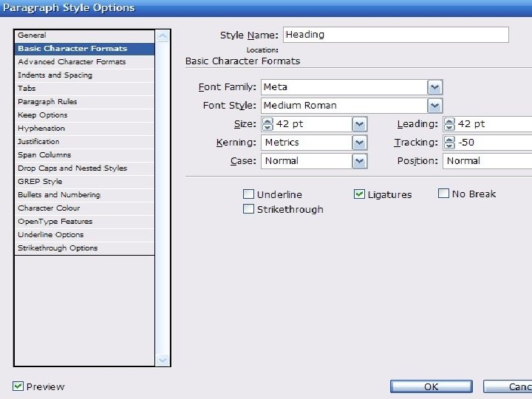Open Advanced Character Formats category

84,62
